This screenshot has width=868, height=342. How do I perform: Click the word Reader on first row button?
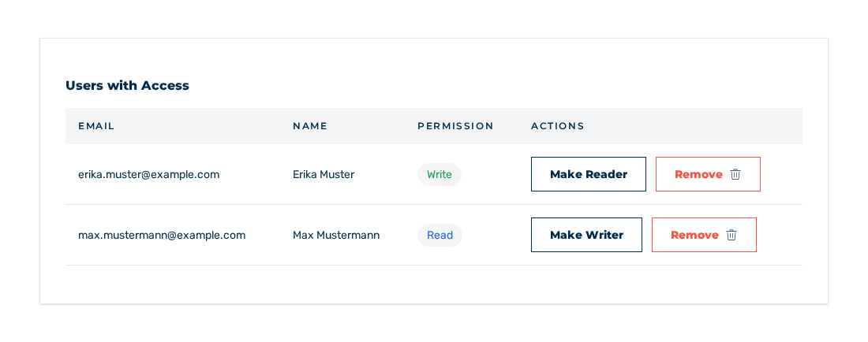[x=606, y=175]
